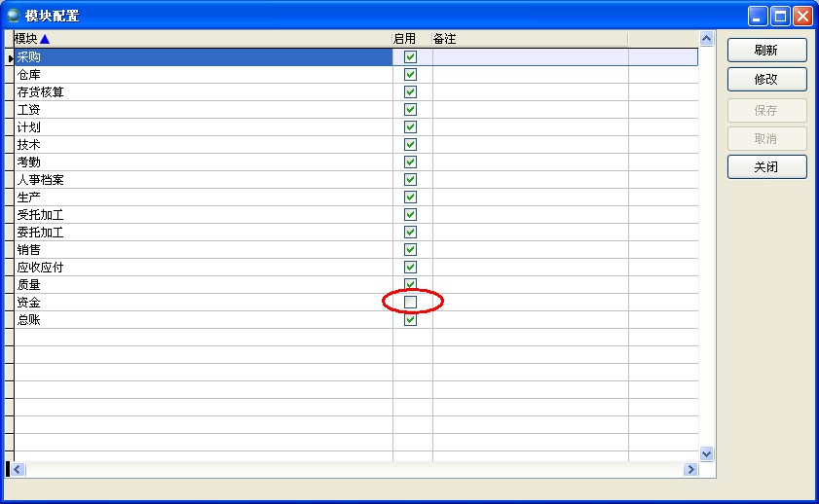Enable the 资金 module checkbox
The width and height of the screenshot is (819, 504).
pos(410,303)
